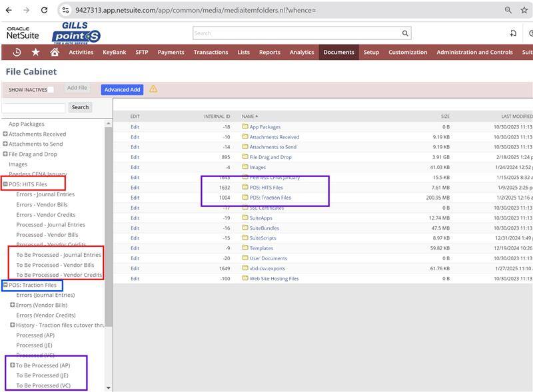Go to Home via house icon
This screenshot has height=392, width=533.
tap(55, 52)
